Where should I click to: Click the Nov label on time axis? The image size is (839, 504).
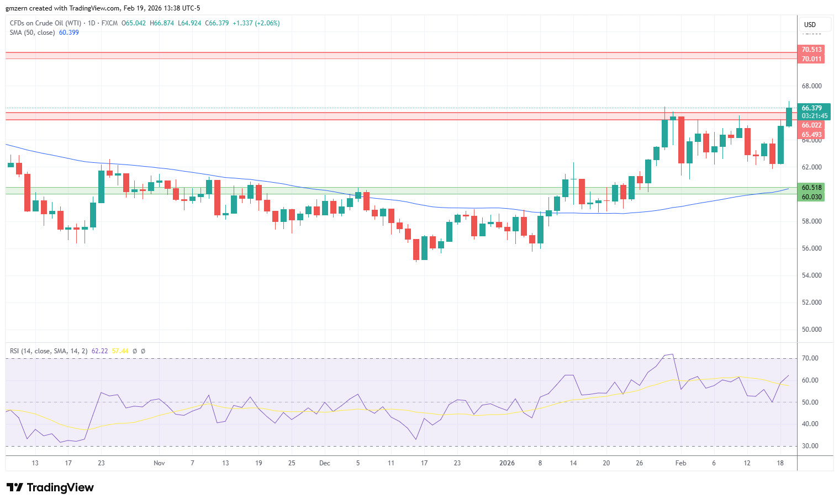[159, 463]
